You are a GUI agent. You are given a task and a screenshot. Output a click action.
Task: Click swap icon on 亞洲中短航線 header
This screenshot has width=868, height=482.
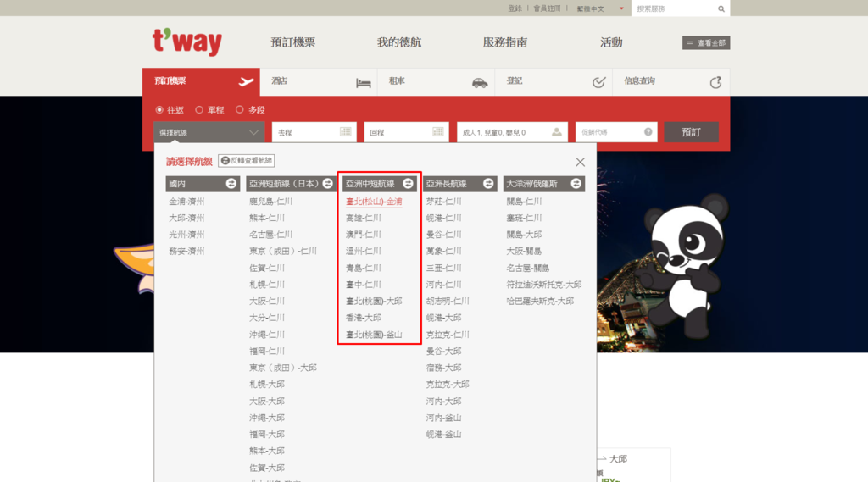[x=408, y=183]
